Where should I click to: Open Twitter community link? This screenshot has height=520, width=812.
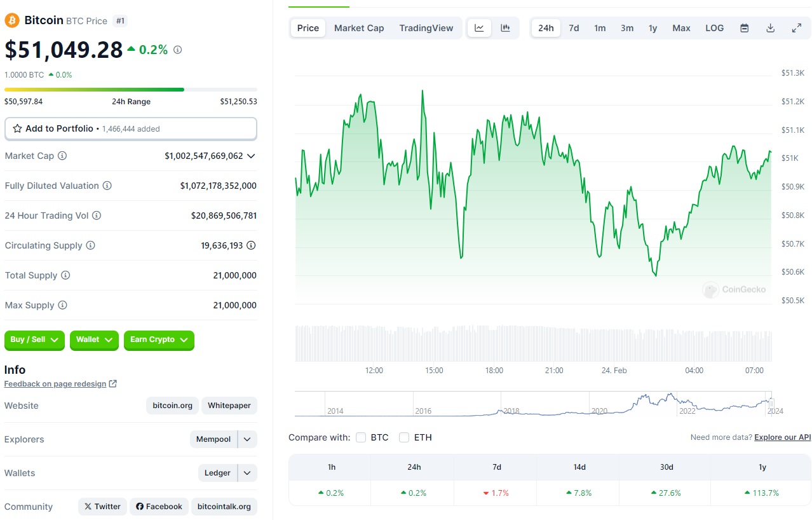point(102,507)
